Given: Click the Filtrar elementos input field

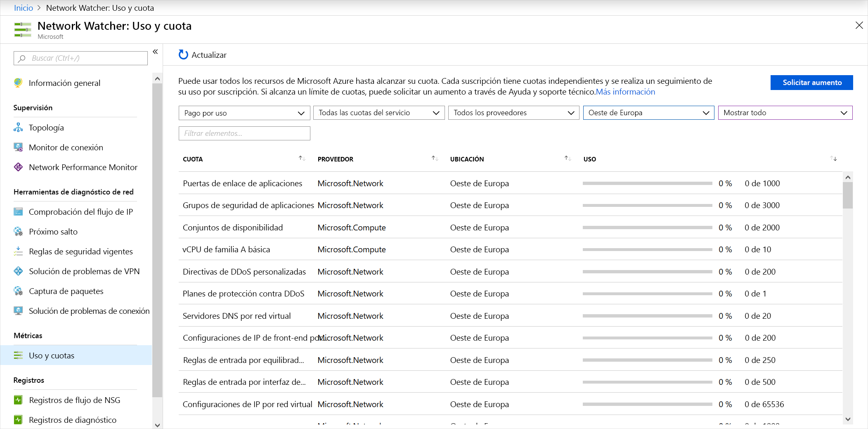Looking at the screenshot, I should pos(244,133).
